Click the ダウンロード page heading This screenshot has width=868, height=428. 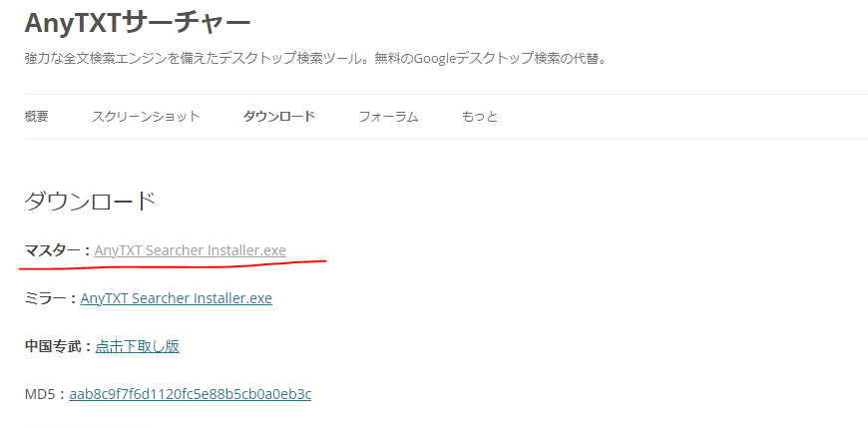[x=90, y=202]
